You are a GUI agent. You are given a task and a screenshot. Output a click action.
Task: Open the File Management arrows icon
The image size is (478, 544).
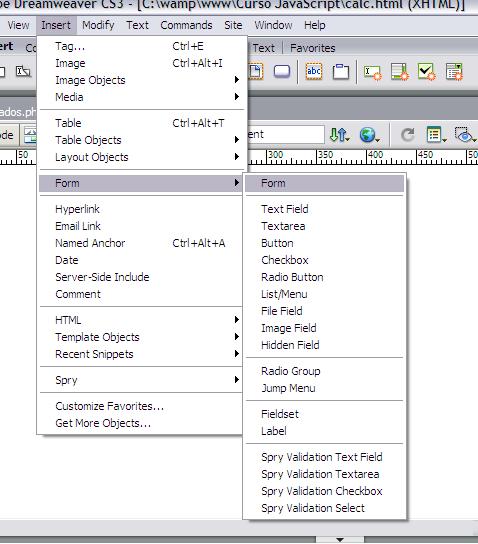point(339,135)
